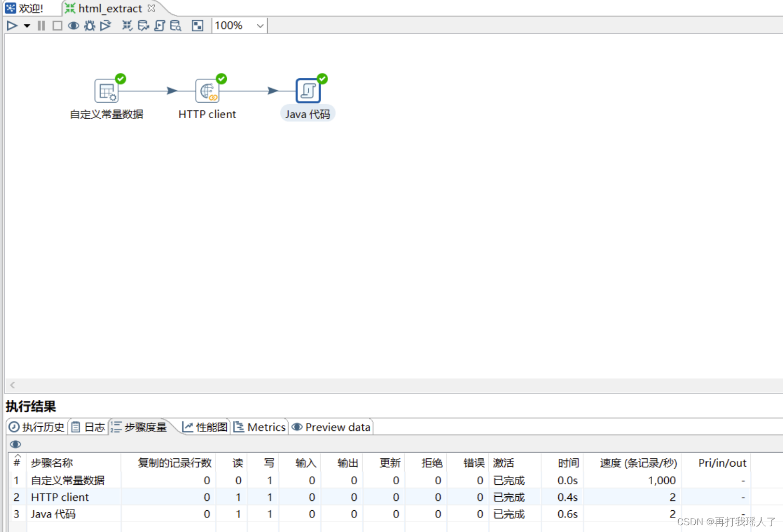
Task: Run impact analysis on the database
Action: pos(143,25)
